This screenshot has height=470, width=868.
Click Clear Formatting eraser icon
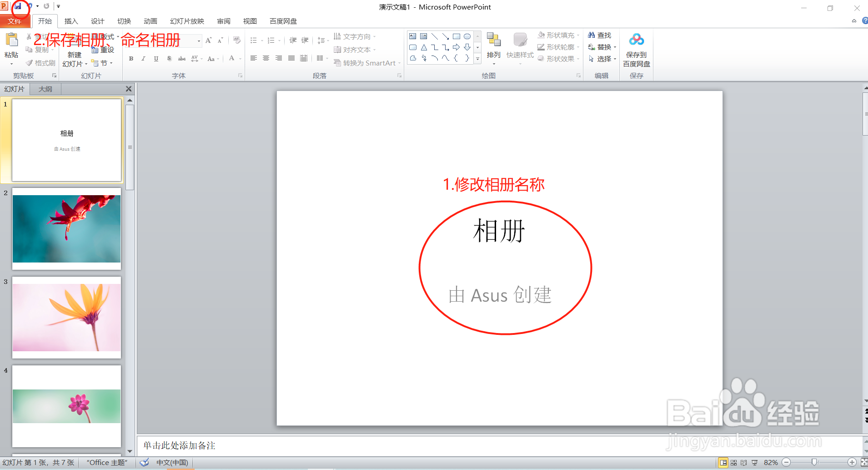pos(237,40)
